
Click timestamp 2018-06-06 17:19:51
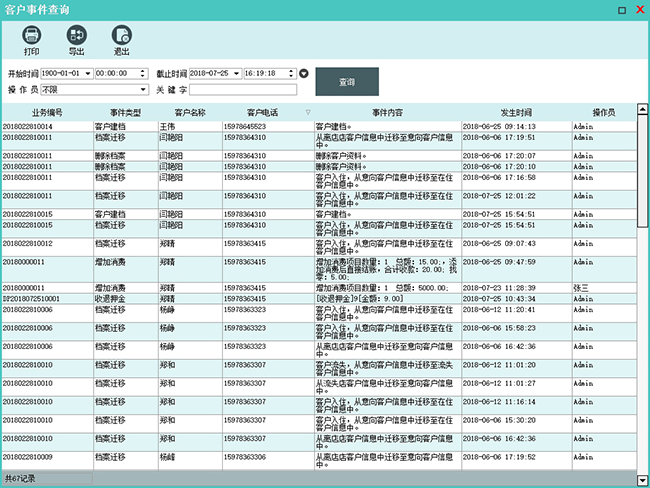pyautogui.click(x=499, y=137)
